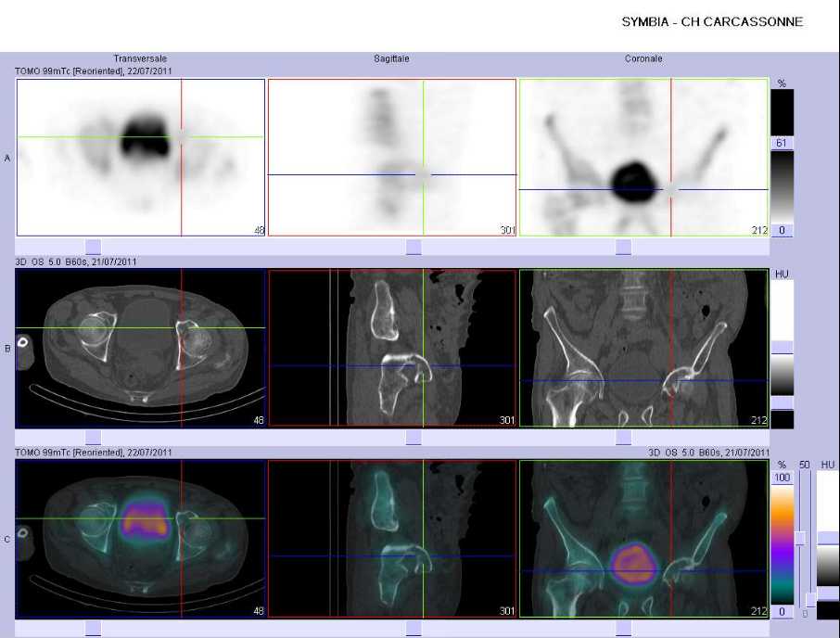Click the HU grayscale window bar in row B
Screen dimensions: 840x638
783,353
